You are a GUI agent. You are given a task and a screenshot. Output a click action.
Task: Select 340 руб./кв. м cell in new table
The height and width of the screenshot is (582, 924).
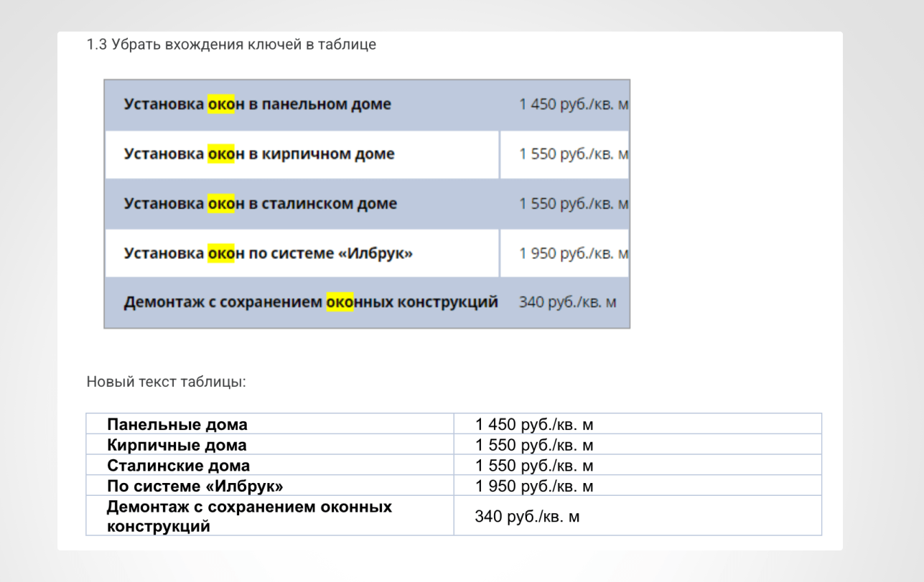(638, 516)
